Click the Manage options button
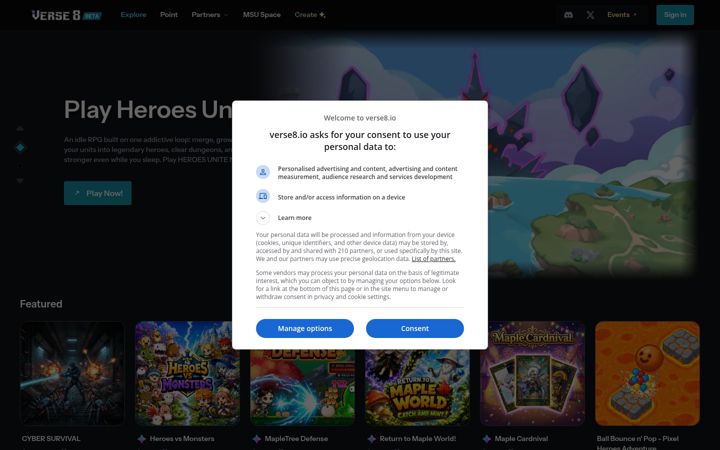Viewport: 720px width, 450px height. [x=304, y=328]
